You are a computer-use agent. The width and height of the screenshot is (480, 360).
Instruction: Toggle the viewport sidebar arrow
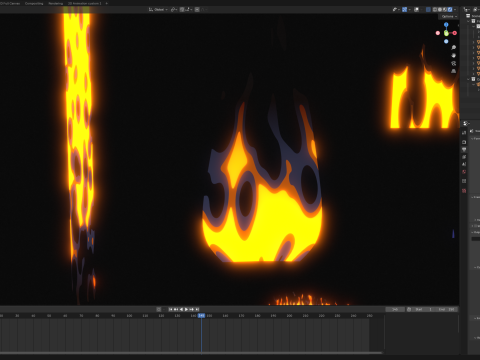(458, 25)
